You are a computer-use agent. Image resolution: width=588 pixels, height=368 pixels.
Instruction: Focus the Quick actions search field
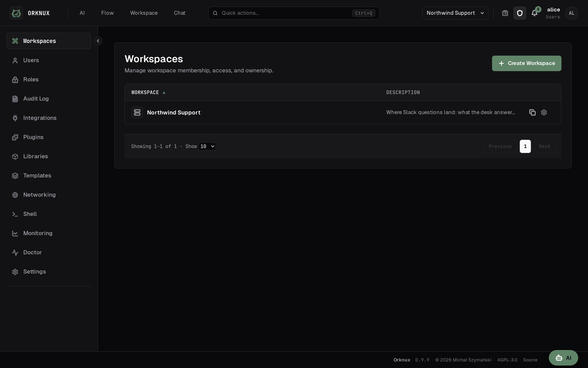pyautogui.click(x=294, y=13)
